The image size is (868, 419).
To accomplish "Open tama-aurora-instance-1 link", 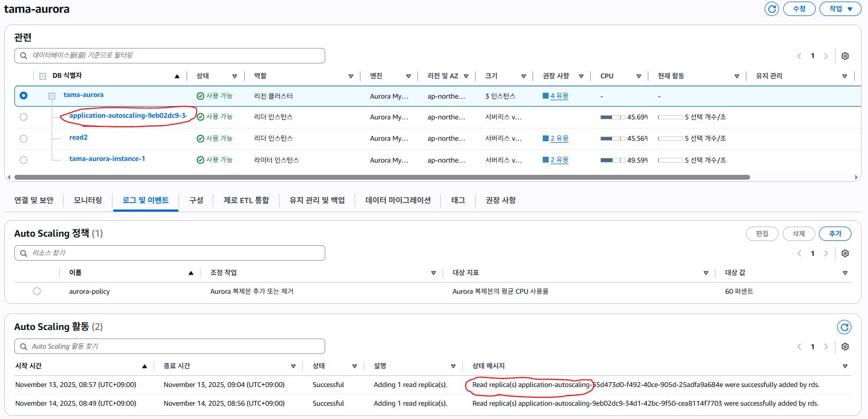I will pyautogui.click(x=107, y=159).
